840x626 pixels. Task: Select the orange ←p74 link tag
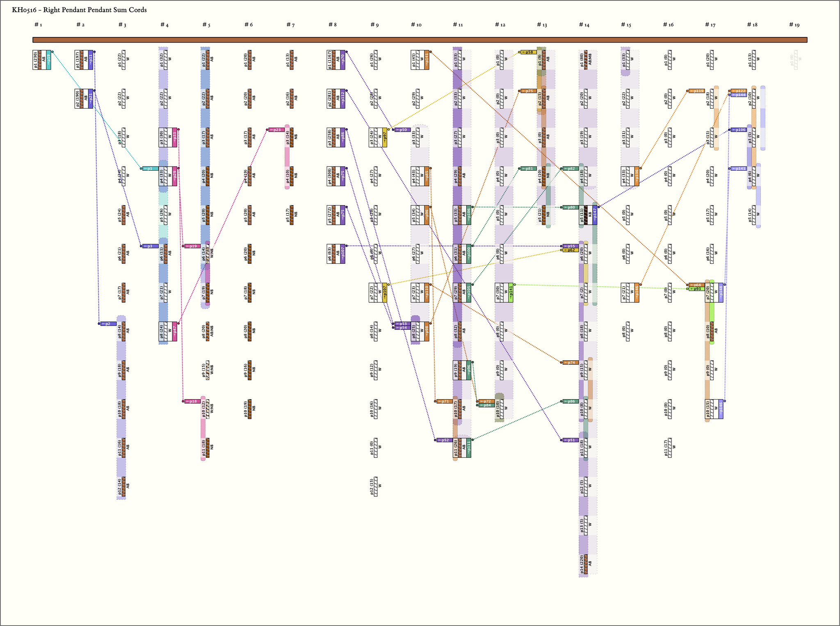(571, 363)
